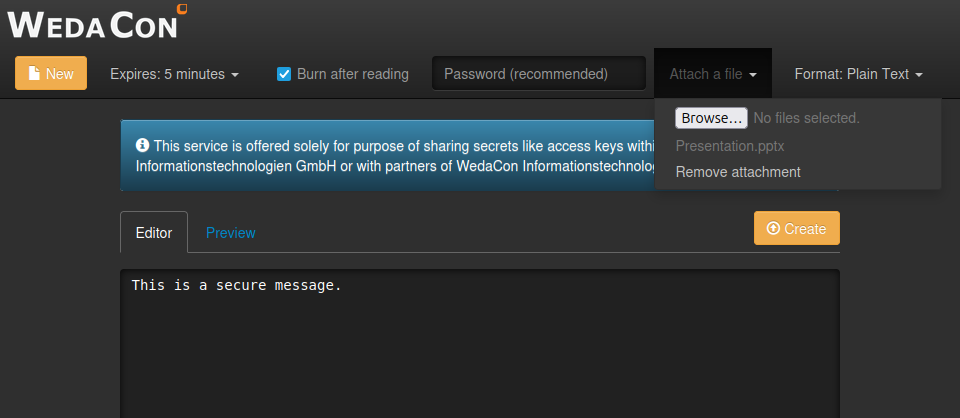Click the No files selected text
The image size is (960, 418).
pyautogui.click(x=806, y=118)
